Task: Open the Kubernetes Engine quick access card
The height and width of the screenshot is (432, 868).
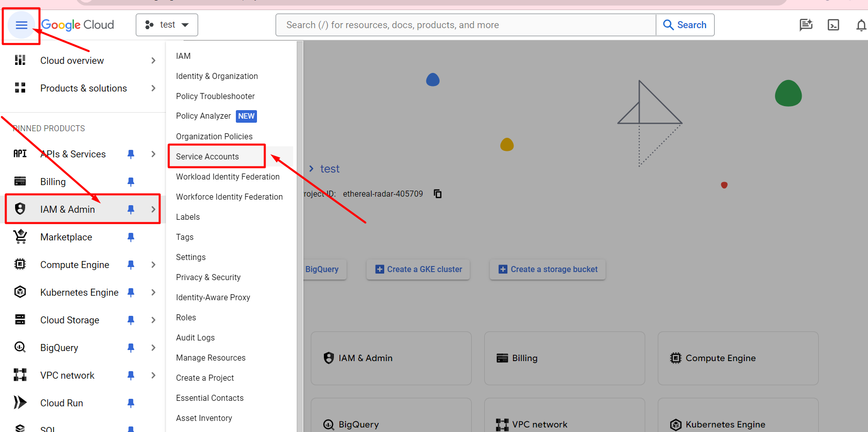Action: [x=738, y=415]
